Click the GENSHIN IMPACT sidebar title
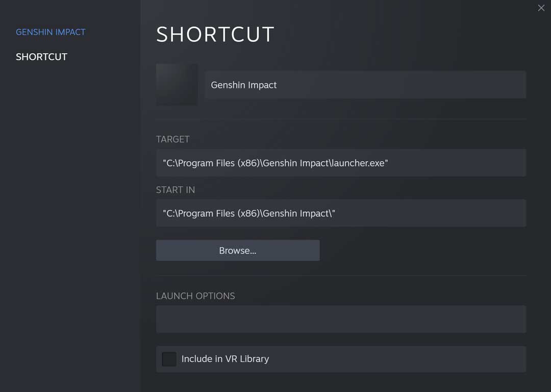 pos(51,32)
